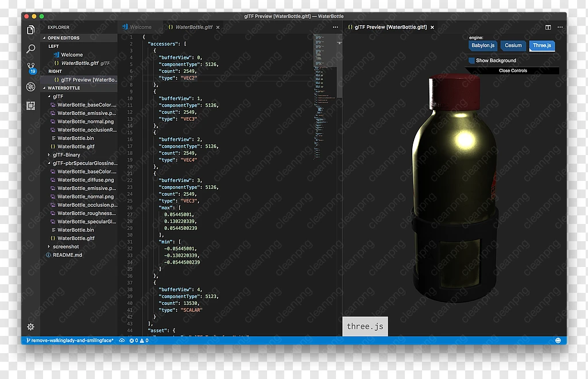Image resolution: width=588 pixels, height=379 pixels.
Task: Open Welcome in open editors list
Action: pyautogui.click(x=79, y=55)
